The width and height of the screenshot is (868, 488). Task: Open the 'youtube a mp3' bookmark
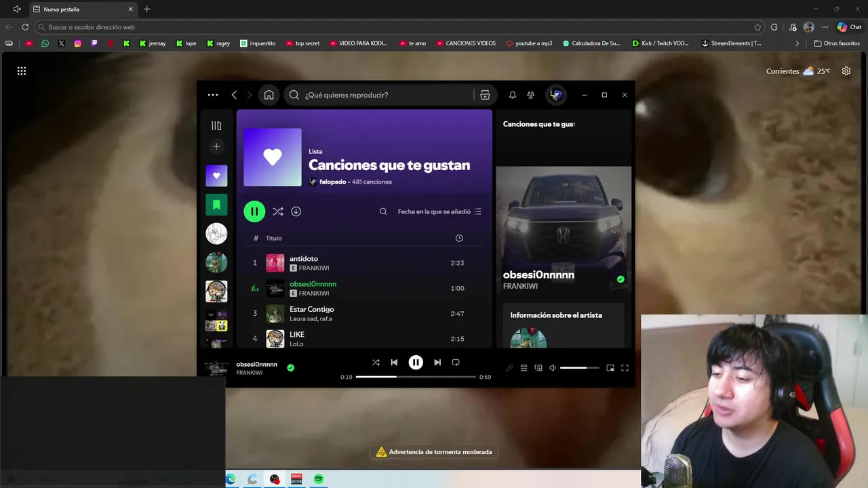pos(529,43)
